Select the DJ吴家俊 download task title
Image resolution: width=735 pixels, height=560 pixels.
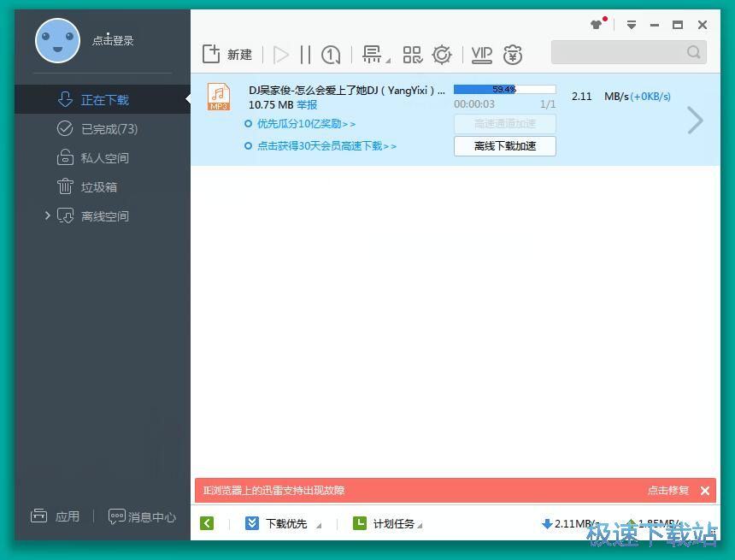[347, 91]
